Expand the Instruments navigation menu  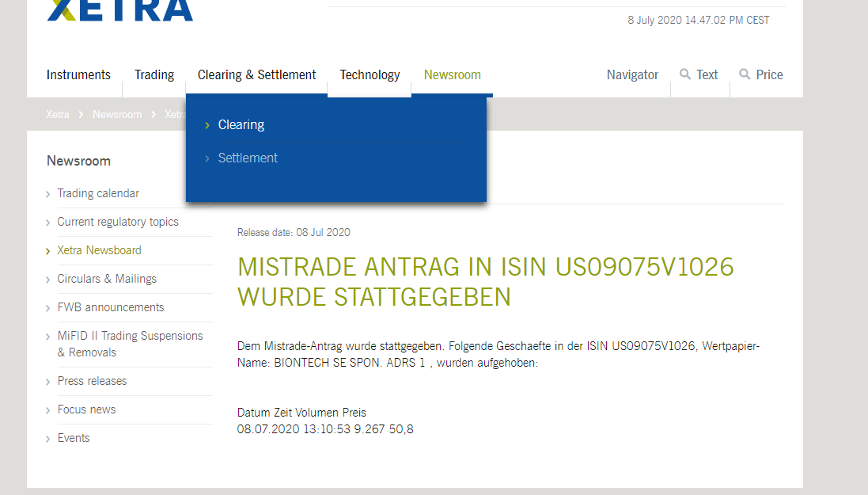(x=78, y=74)
